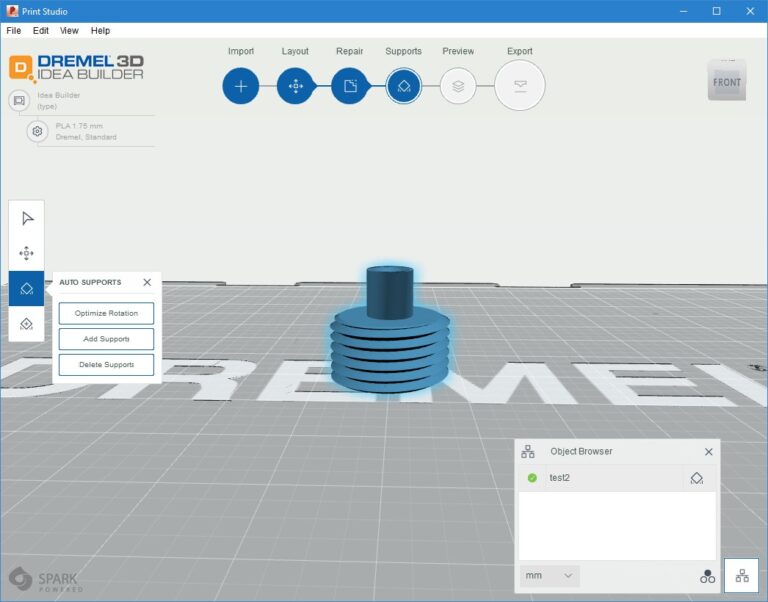Select the manual supports tool
The height and width of the screenshot is (602, 768).
(27, 323)
